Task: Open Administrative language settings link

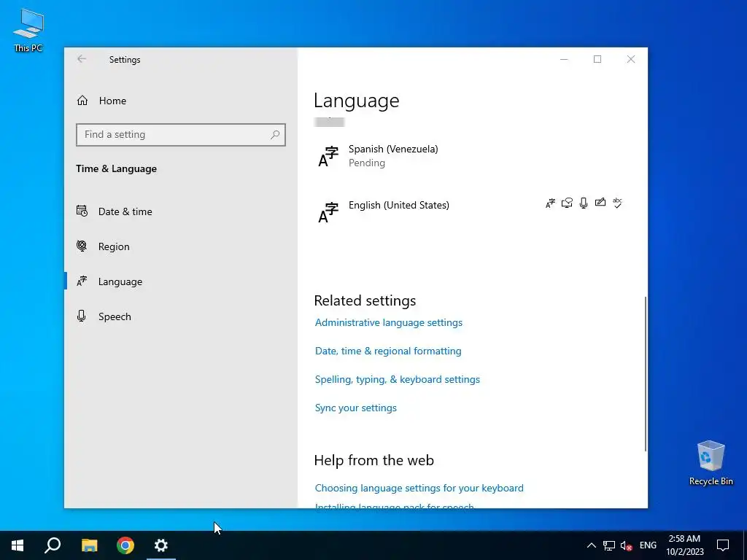Action: click(389, 323)
